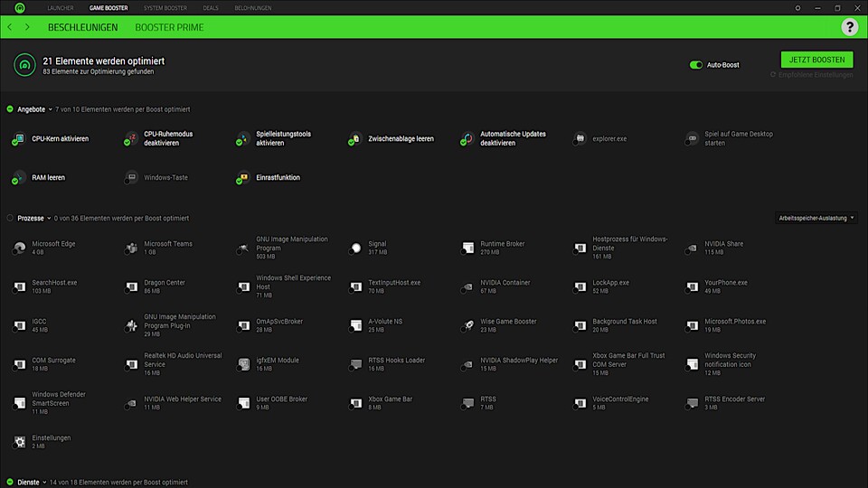Uncheck Spielleistungstools aktivieren

(239, 142)
